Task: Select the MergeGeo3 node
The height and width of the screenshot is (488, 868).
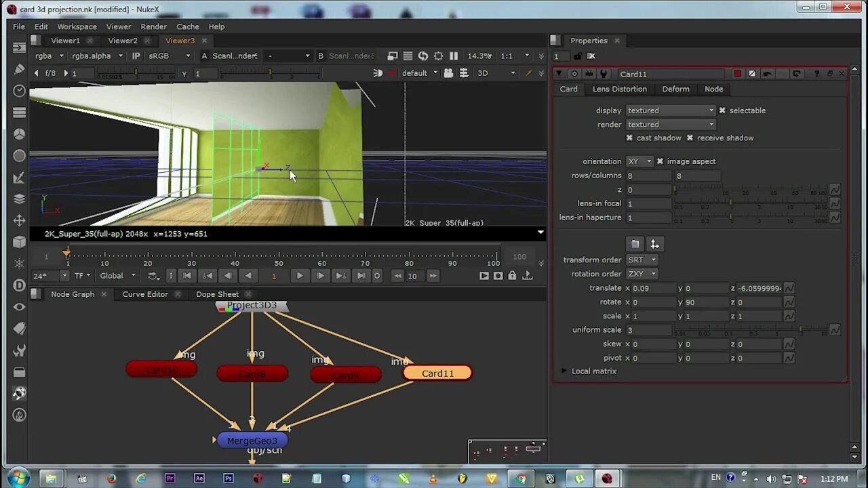Action: click(252, 441)
